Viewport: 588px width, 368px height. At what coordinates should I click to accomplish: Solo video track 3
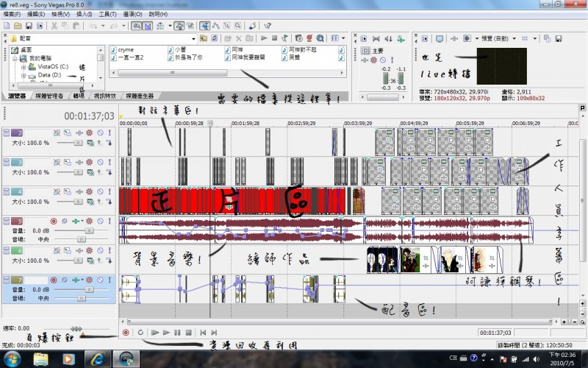(x=110, y=162)
